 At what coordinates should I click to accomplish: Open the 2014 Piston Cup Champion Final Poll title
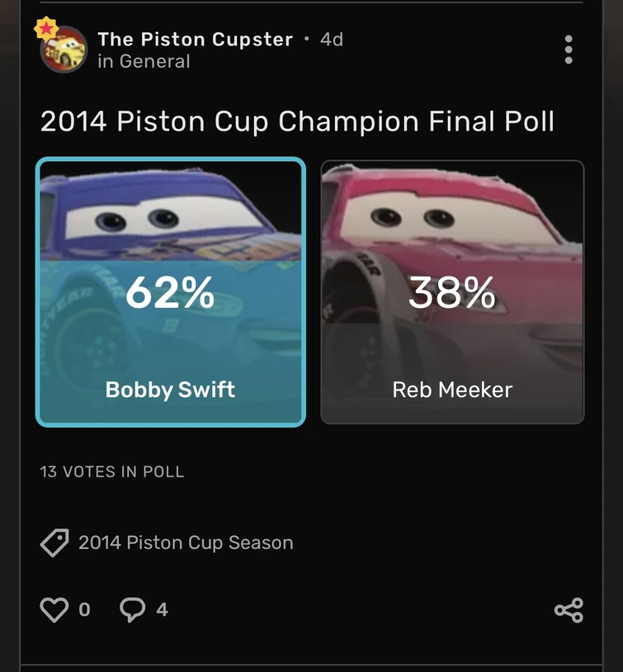coord(297,122)
